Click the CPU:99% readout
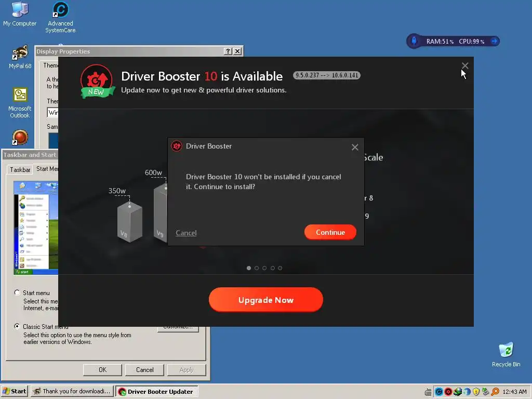 click(x=471, y=42)
